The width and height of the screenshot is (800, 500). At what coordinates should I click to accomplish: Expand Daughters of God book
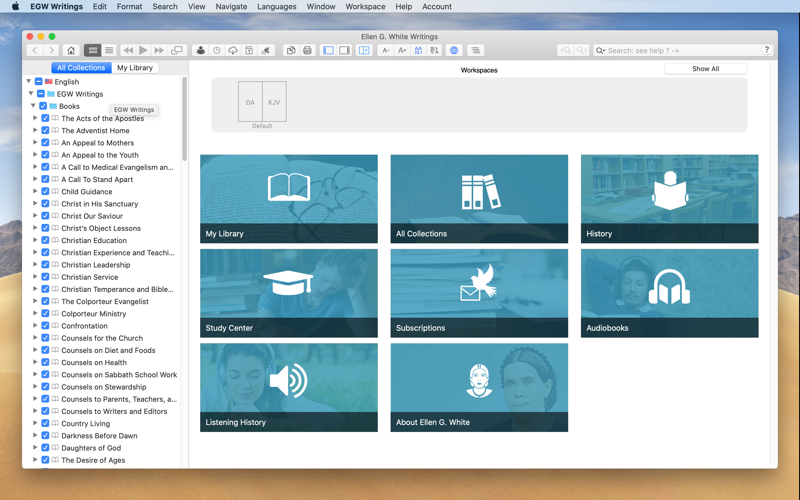click(35, 447)
